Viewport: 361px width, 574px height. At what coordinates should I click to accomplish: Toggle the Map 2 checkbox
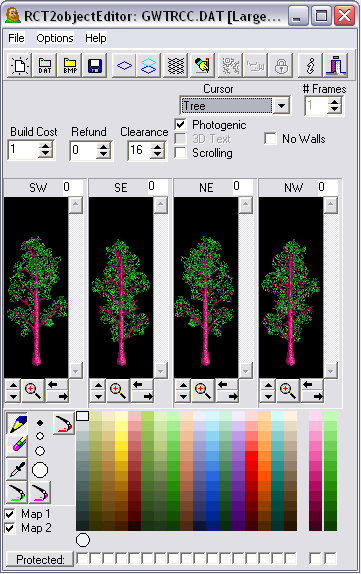pyautogui.click(x=10, y=528)
